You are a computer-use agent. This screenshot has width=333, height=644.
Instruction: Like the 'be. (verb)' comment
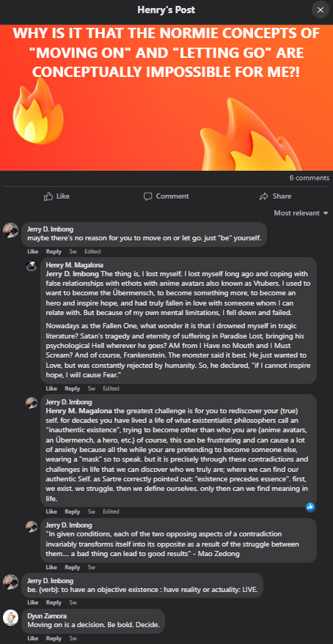34,602
